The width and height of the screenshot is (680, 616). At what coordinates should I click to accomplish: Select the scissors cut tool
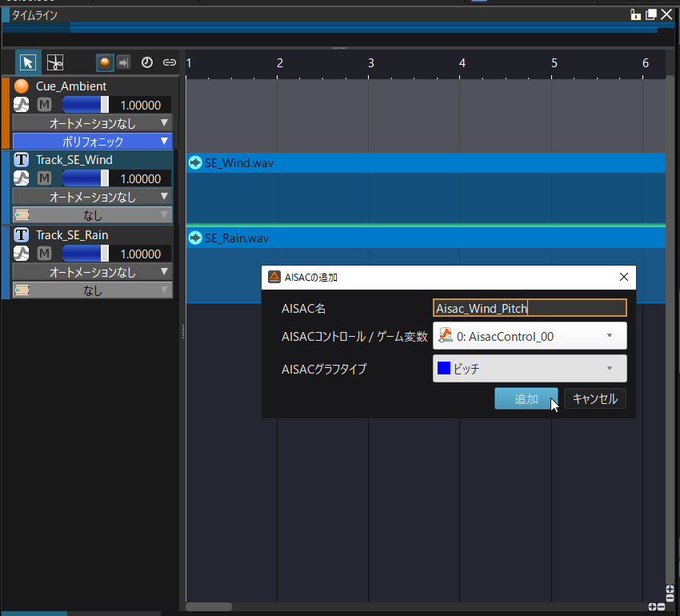(55, 62)
